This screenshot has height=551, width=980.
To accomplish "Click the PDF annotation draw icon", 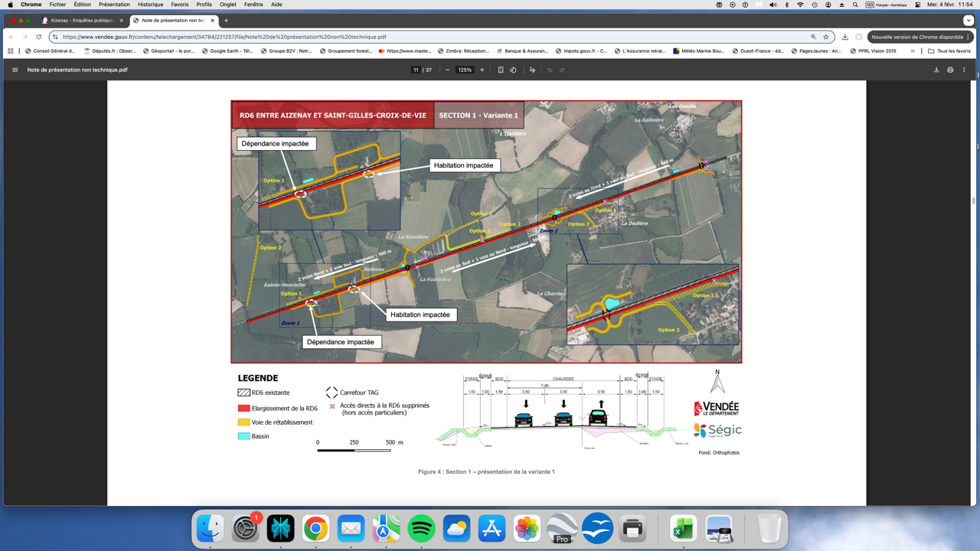I will (532, 70).
